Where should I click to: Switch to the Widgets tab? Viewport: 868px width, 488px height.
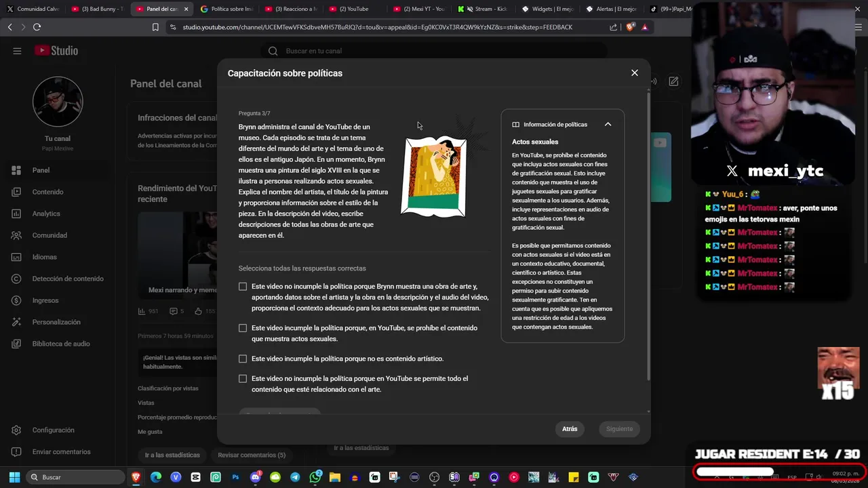click(548, 9)
